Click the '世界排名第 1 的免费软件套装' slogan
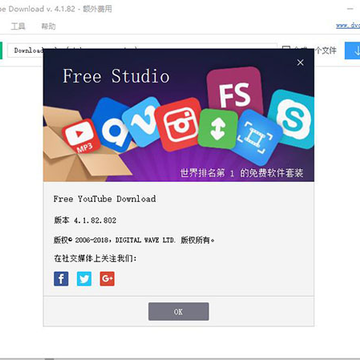The height and width of the screenshot is (360, 360). point(242,173)
